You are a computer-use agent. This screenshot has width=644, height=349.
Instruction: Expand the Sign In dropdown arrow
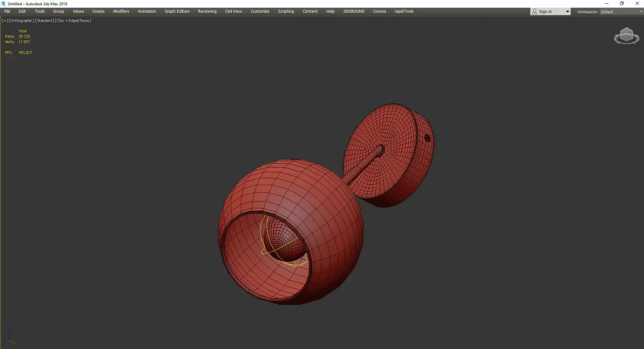click(567, 12)
